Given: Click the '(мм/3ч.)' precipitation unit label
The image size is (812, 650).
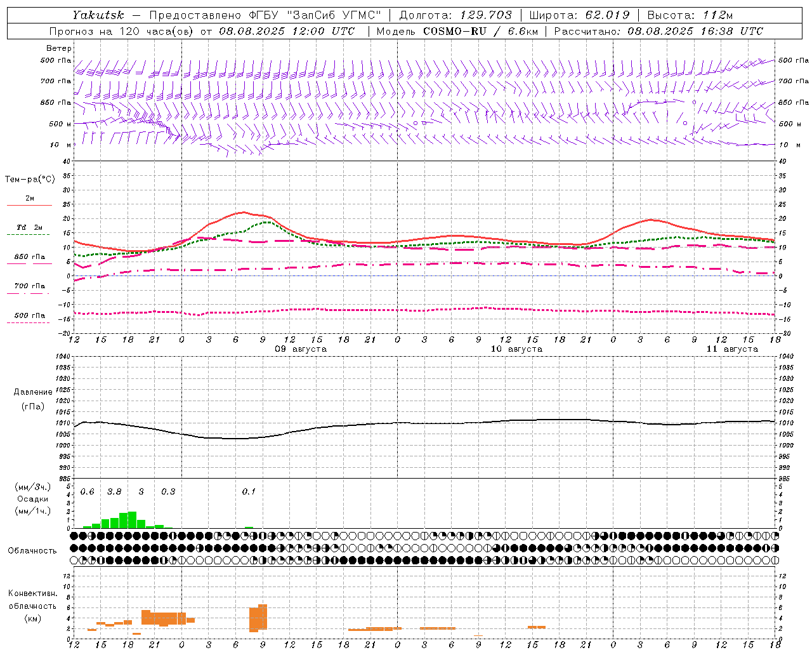Looking at the screenshot, I should 33,487.
